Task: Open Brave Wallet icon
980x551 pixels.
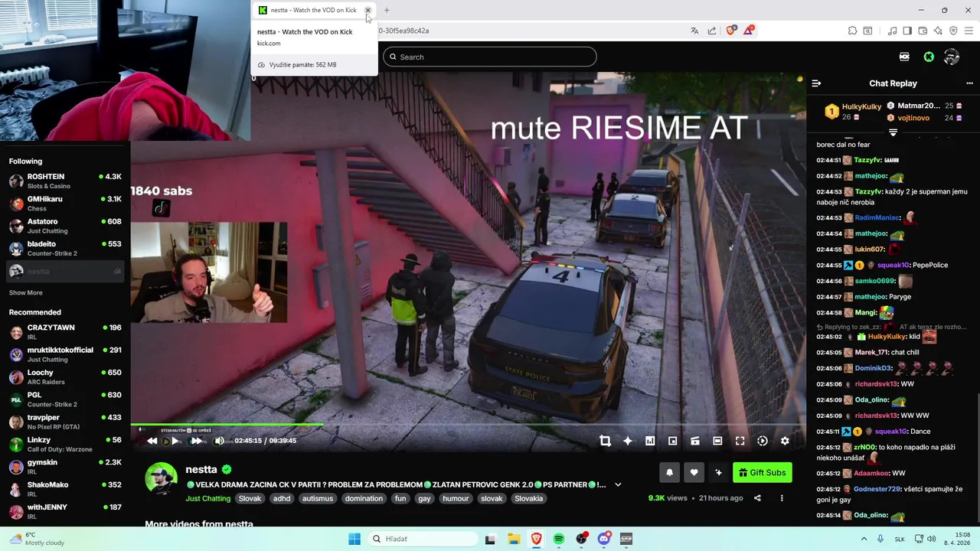Action: pyautogui.click(x=923, y=31)
